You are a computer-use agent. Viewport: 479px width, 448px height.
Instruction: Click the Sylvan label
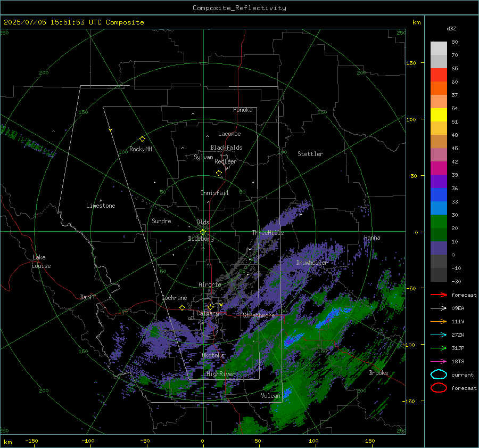tap(203, 157)
